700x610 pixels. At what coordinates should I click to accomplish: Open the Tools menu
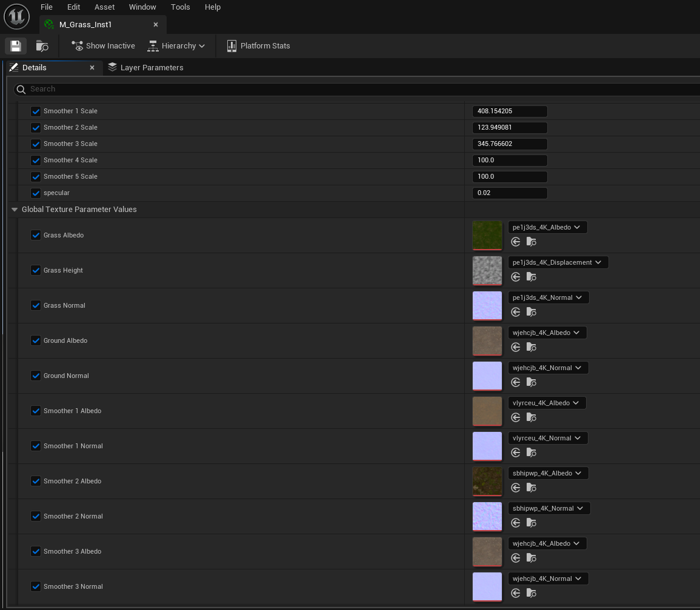pyautogui.click(x=181, y=7)
